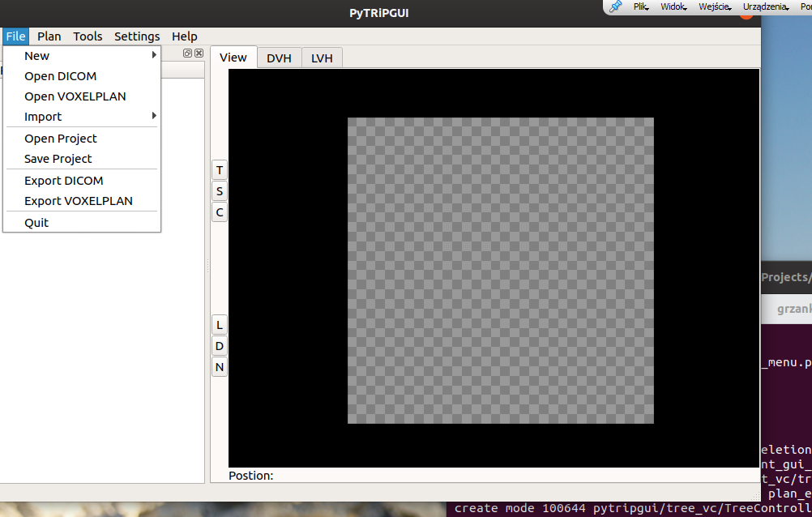Click the pin icon in the VM menu bar

click(x=613, y=7)
